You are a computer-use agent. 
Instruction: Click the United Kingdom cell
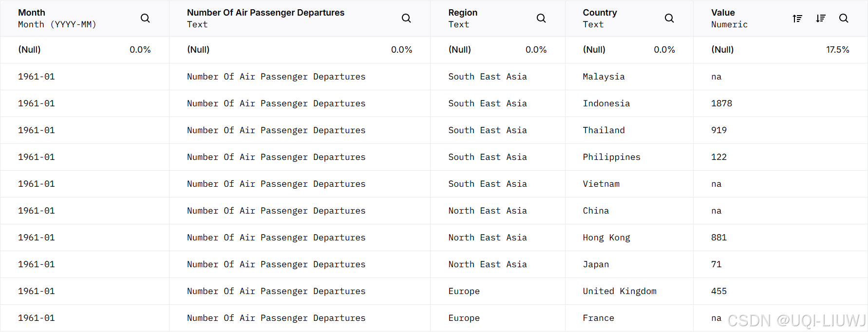(620, 291)
